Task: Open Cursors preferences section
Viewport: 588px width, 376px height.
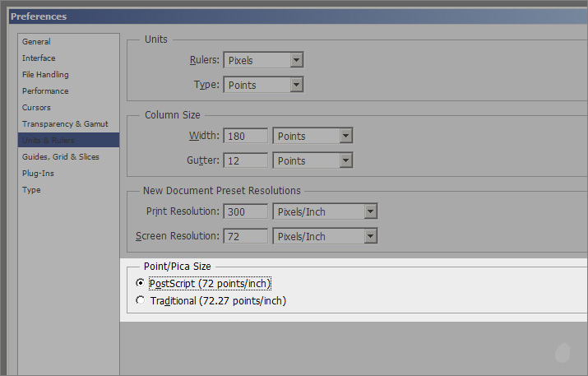Action: pos(36,108)
